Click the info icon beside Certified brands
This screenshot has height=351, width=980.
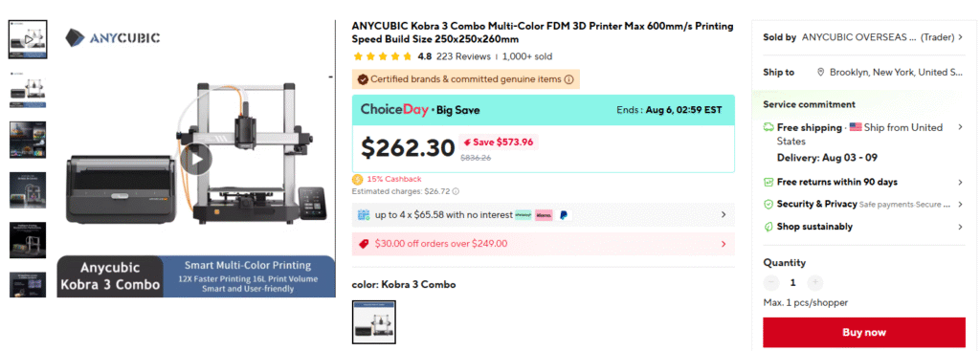tap(568, 80)
